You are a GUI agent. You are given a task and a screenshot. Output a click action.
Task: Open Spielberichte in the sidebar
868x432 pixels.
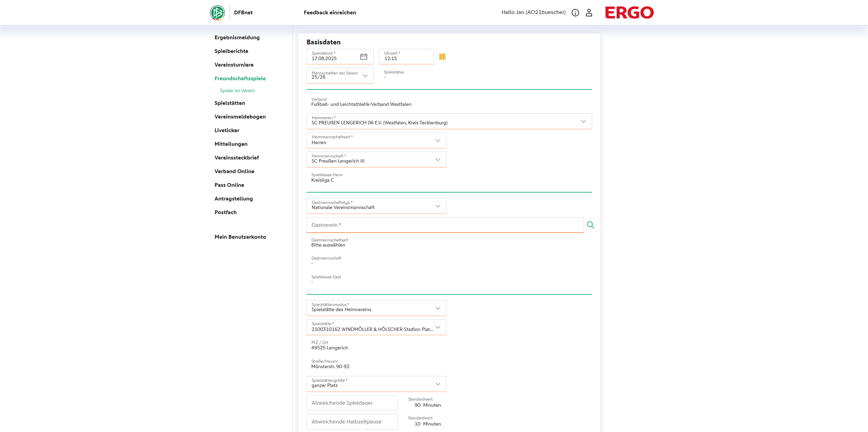point(231,51)
